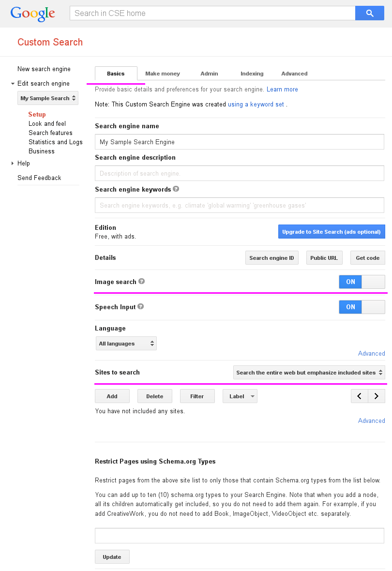Click help icon beside Speech Input
The width and height of the screenshot is (392, 571).
(140, 306)
